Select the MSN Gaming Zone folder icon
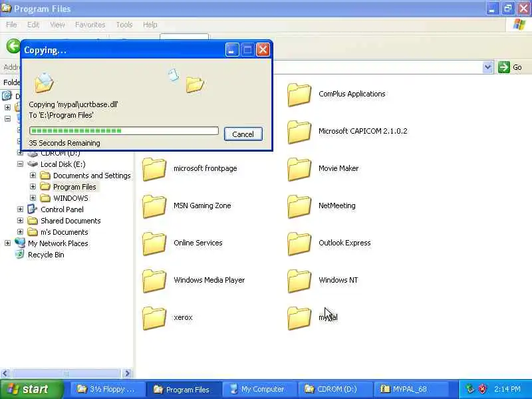Image resolution: width=532 pixels, height=399 pixels. [154, 207]
